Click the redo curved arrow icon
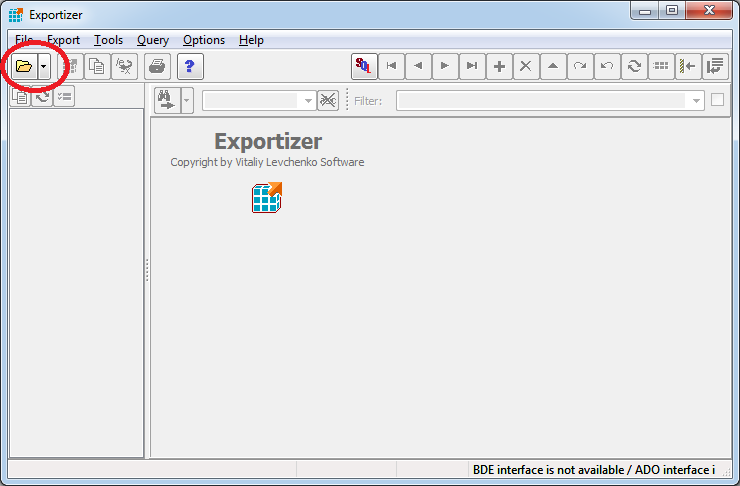 click(580, 67)
